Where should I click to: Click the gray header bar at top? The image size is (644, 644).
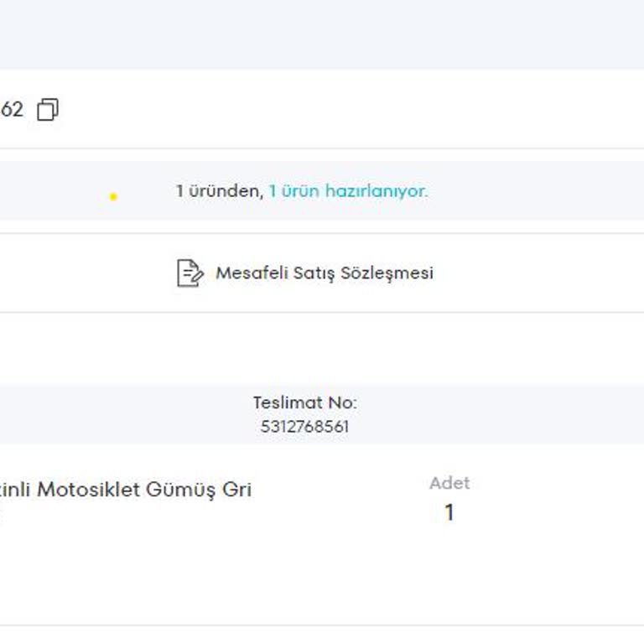pos(322,34)
